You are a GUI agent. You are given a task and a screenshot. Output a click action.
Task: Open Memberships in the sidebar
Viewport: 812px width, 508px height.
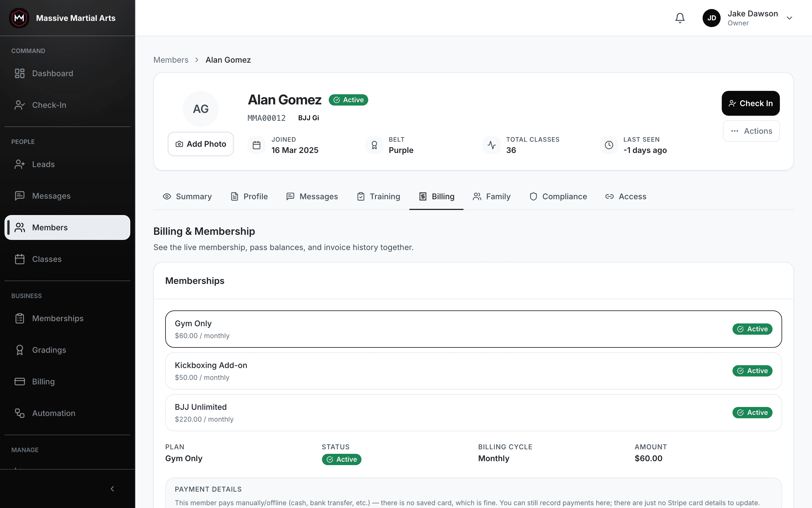[67, 318]
